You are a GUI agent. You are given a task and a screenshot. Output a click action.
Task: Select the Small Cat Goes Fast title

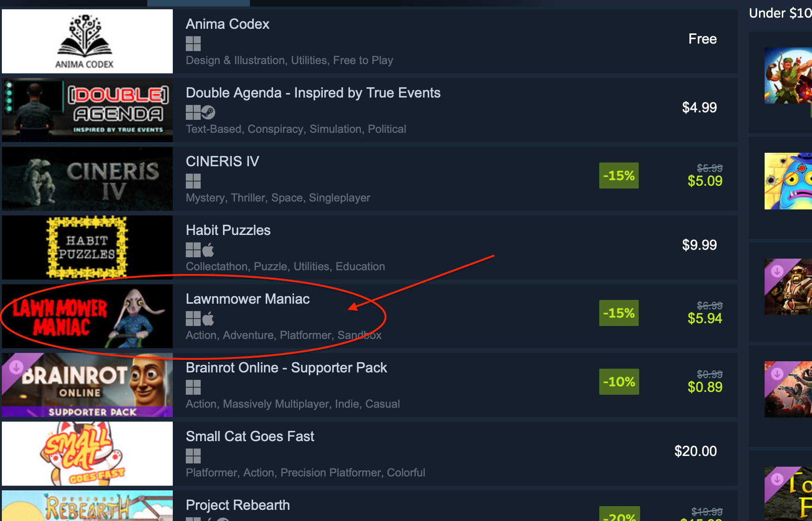250,436
